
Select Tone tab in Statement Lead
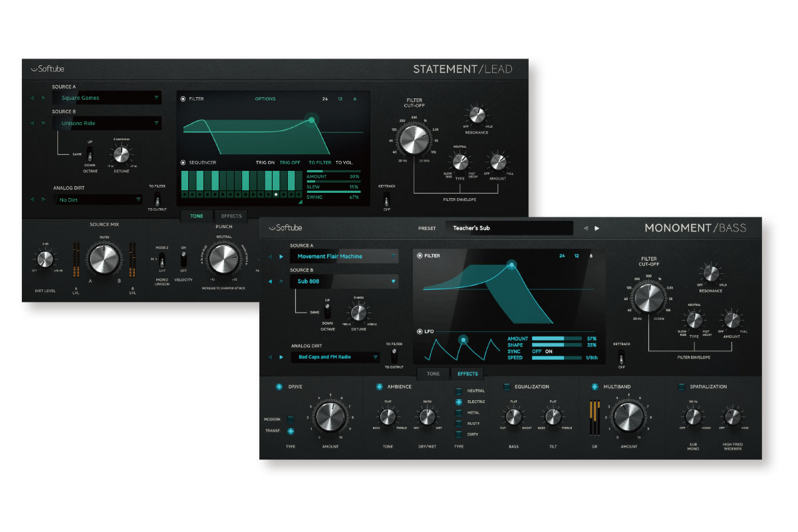(198, 216)
